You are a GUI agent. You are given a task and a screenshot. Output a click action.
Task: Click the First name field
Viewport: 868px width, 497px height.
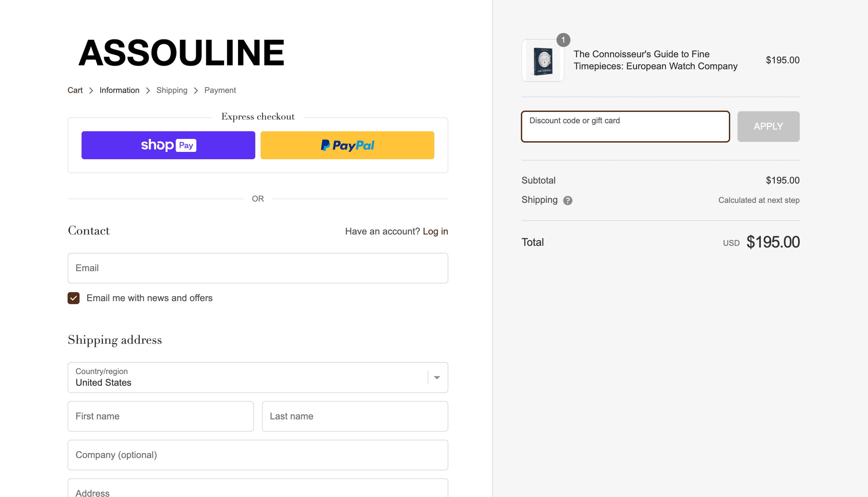click(x=161, y=416)
